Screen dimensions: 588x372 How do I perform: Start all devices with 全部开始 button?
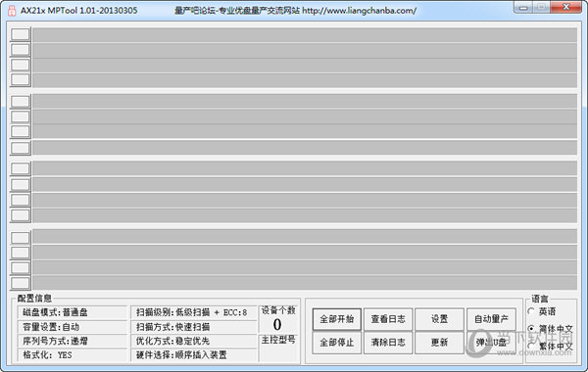(x=337, y=319)
